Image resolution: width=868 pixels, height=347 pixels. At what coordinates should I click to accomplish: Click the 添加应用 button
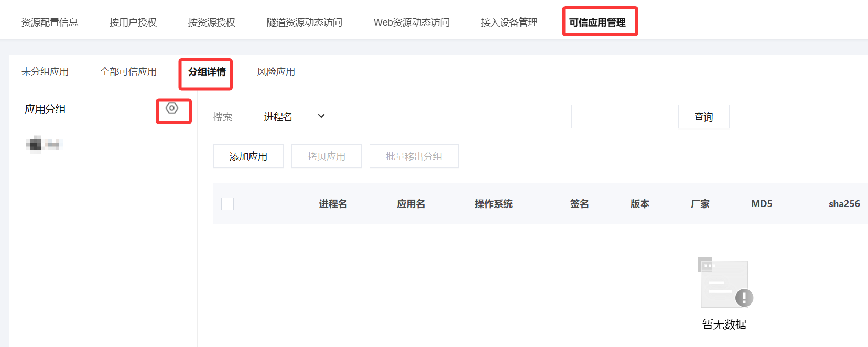pyautogui.click(x=248, y=156)
